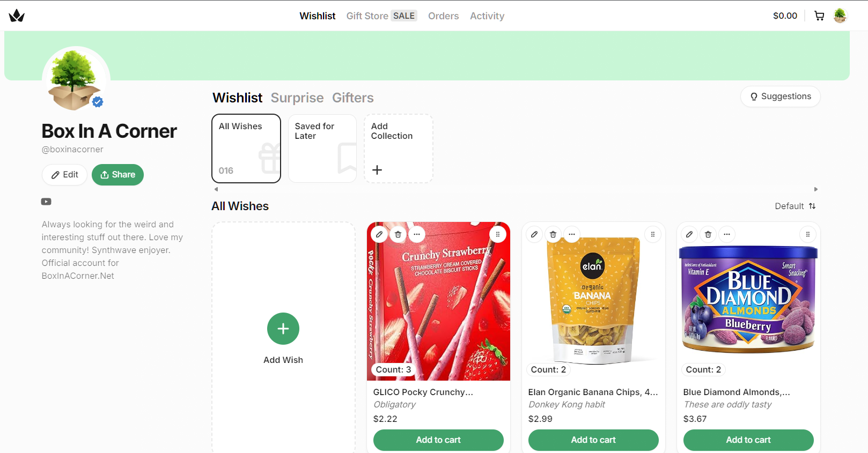Delete the Elan Banana Chips wish

coord(553,234)
